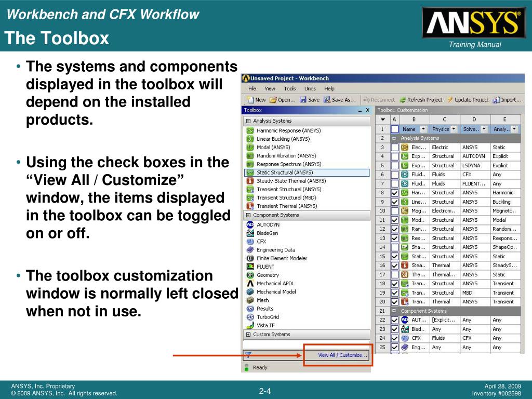Open the Units menu
The height and width of the screenshot is (399, 532).
[310, 88]
